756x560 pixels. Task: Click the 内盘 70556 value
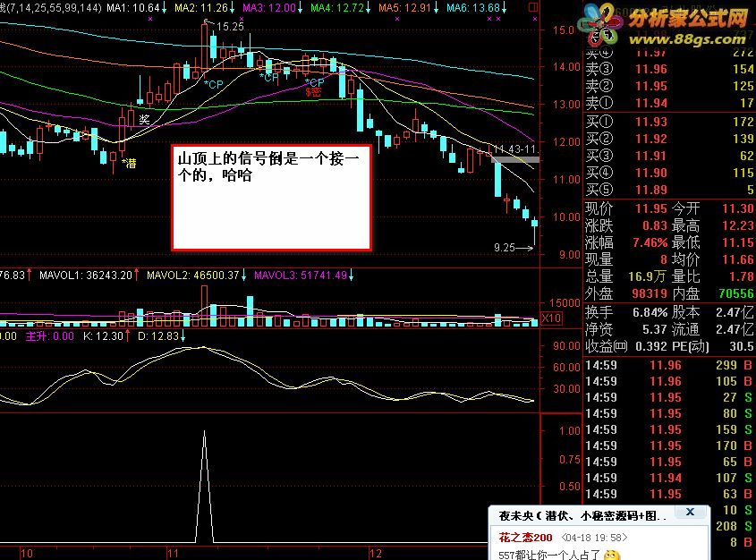coord(735,293)
